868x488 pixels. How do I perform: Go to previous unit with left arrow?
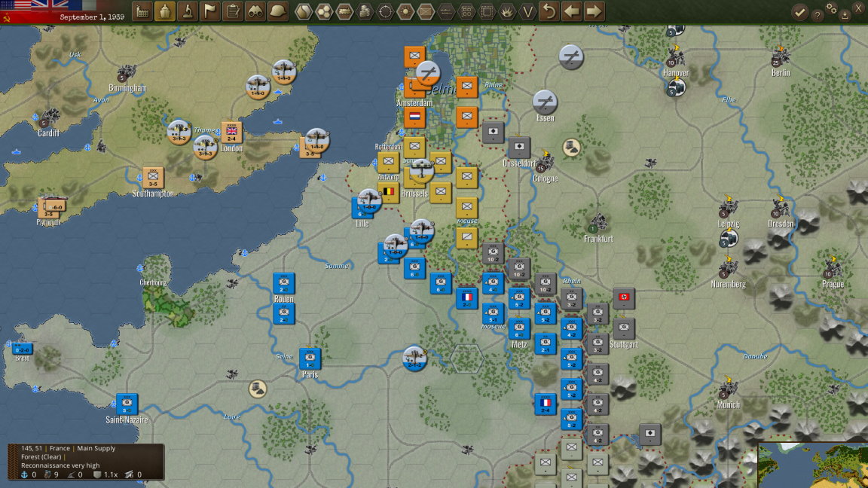[x=571, y=11]
